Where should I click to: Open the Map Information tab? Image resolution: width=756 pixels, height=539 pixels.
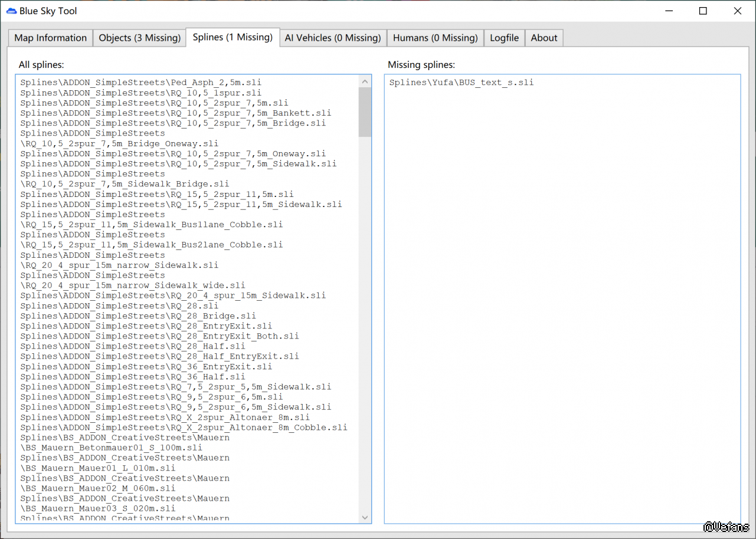pos(51,38)
